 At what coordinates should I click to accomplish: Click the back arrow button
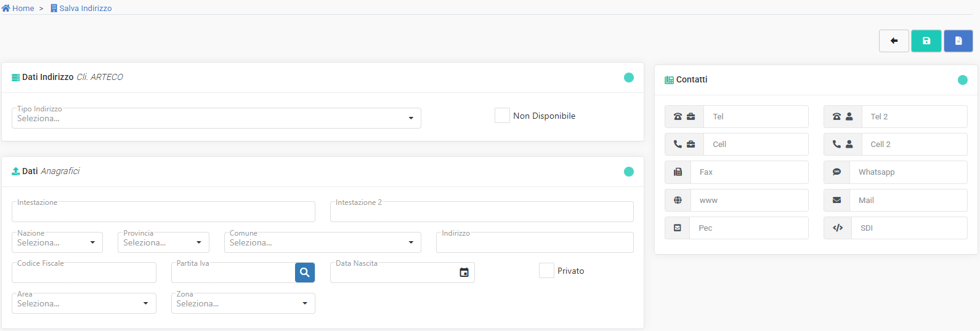click(x=894, y=41)
